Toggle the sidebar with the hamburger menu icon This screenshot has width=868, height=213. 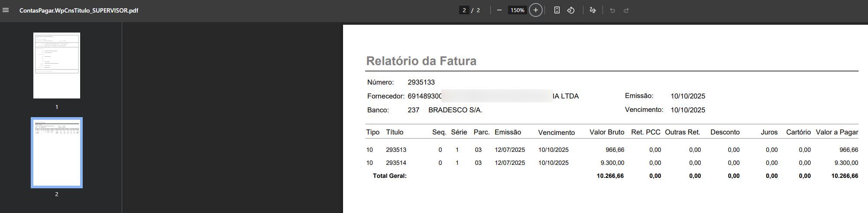click(6, 10)
